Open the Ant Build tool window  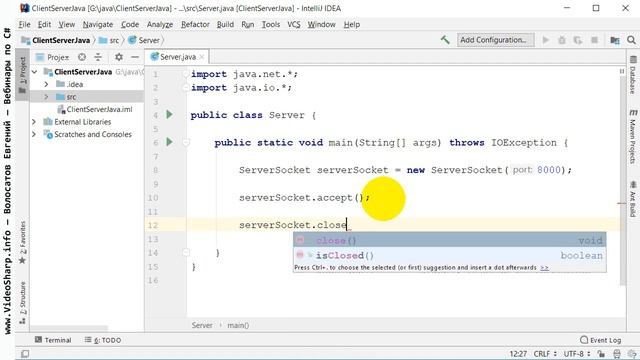[x=633, y=199]
